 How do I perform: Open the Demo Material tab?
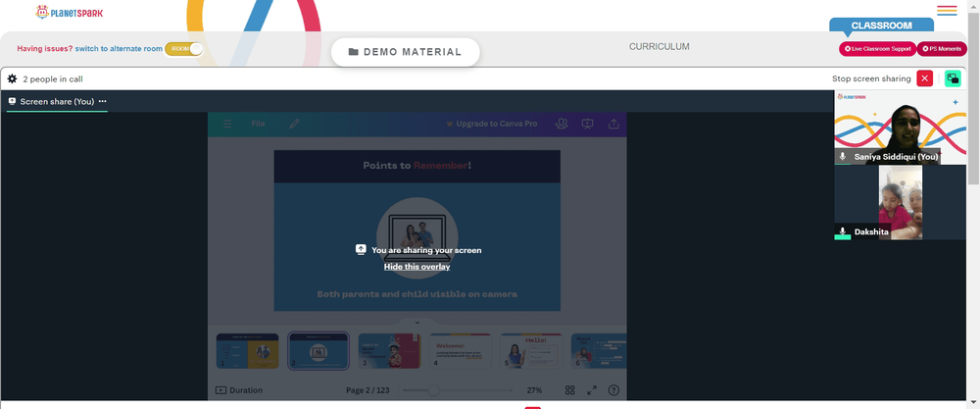[405, 52]
